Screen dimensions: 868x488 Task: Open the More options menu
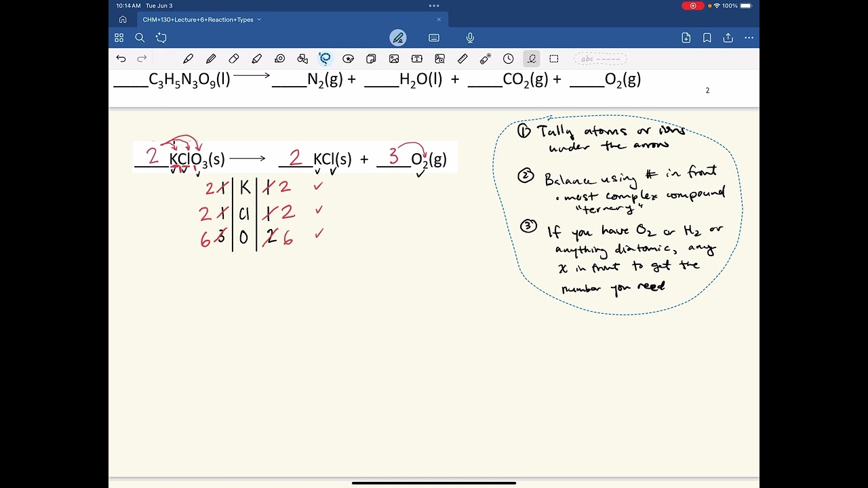[749, 38]
